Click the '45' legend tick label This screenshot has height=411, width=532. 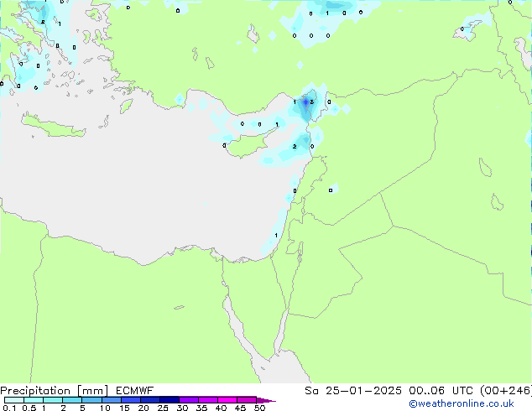click(x=240, y=408)
